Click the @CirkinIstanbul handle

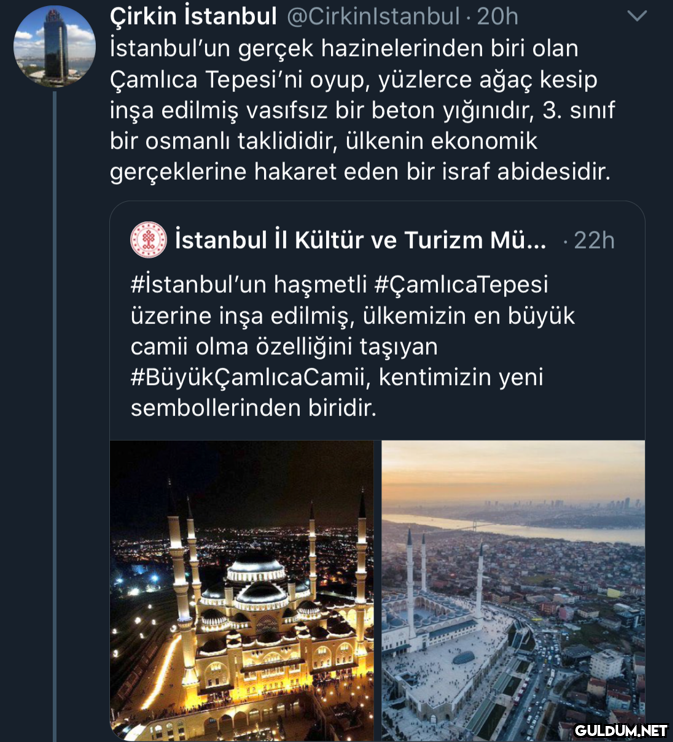click(373, 17)
